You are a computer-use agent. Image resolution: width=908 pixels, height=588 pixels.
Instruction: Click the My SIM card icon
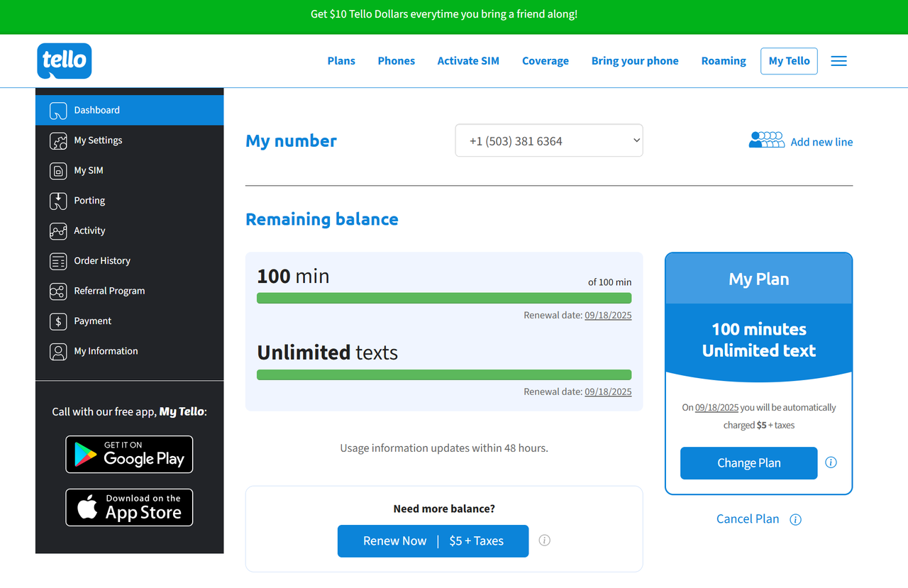(58, 171)
